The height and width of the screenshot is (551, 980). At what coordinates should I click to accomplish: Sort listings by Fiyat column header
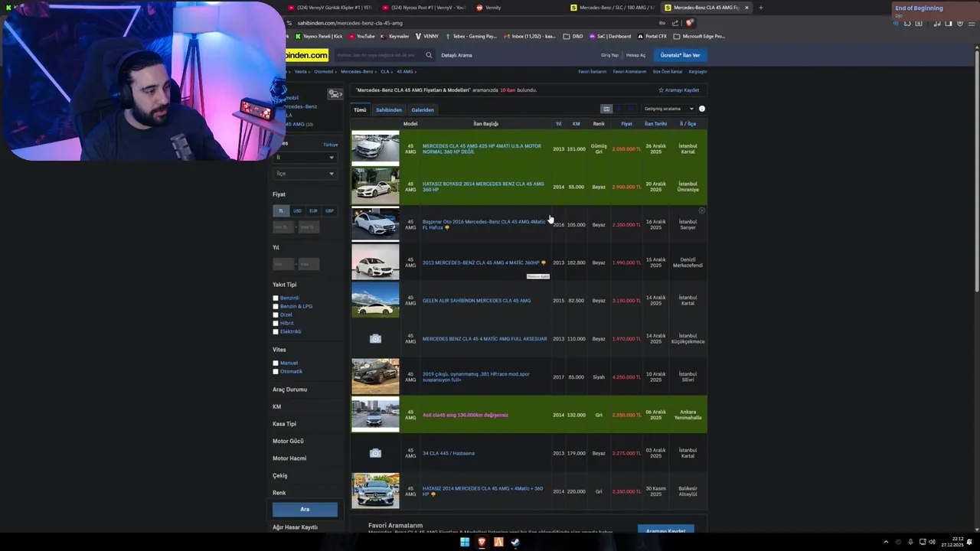pos(626,123)
